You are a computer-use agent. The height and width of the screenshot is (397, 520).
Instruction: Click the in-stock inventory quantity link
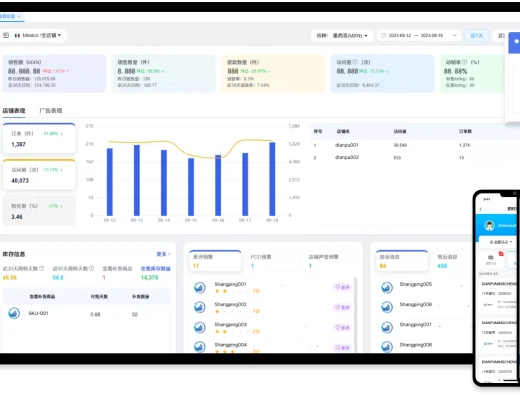click(155, 268)
